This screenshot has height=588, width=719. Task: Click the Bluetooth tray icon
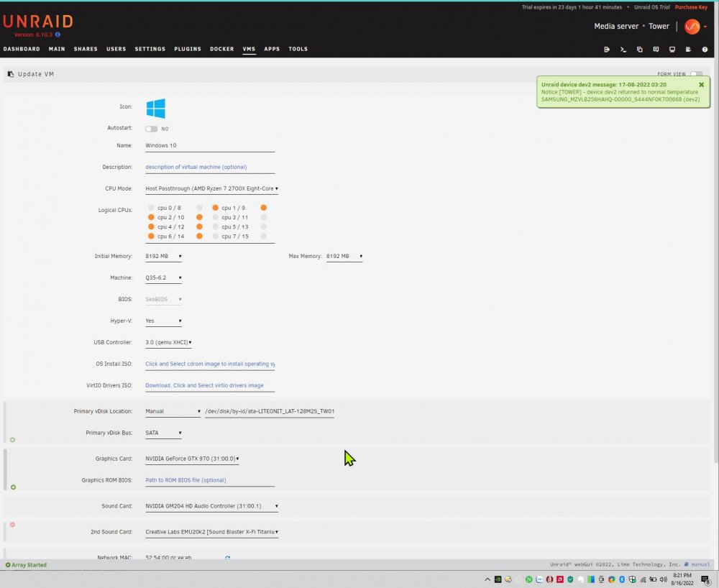click(622, 579)
